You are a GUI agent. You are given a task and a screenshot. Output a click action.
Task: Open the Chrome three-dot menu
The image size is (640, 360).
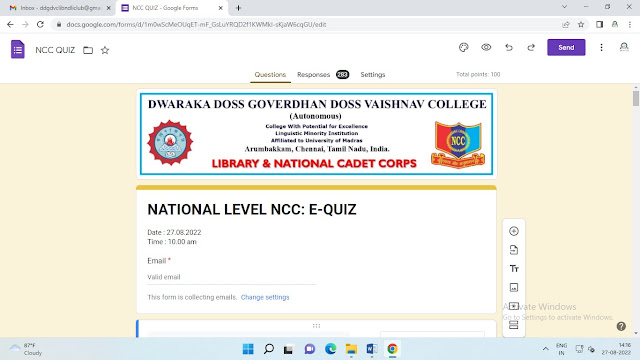coord(630,24)
